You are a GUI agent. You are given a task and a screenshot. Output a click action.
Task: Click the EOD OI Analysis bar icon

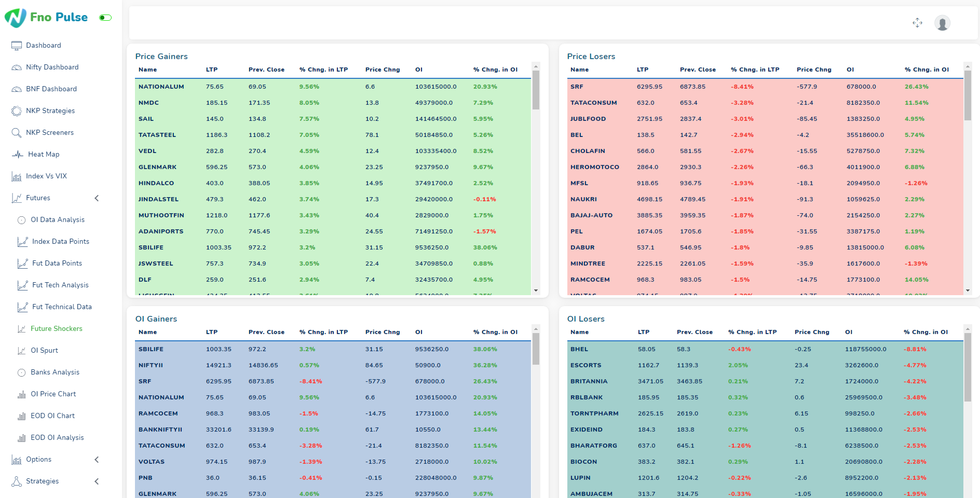[x=21, y=438]
